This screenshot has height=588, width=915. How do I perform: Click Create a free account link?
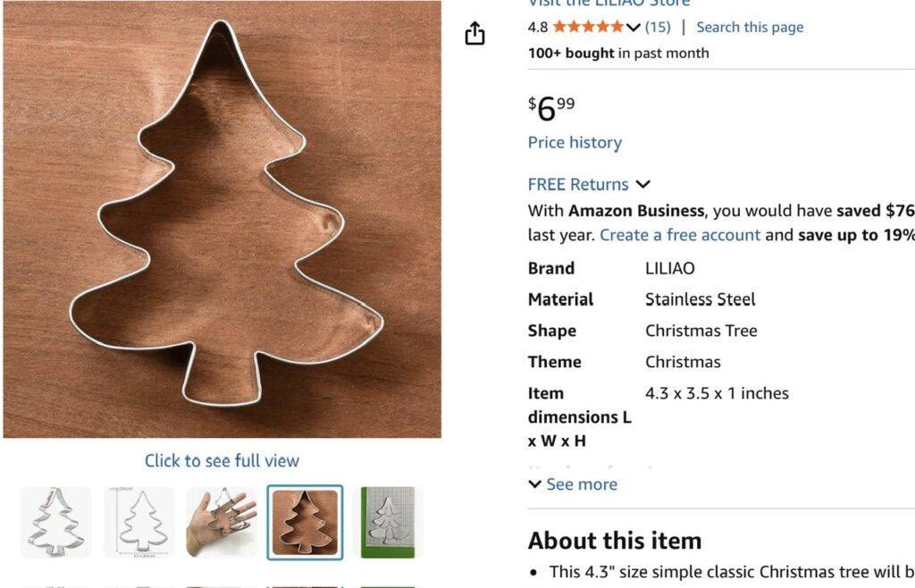pos(680,235)
